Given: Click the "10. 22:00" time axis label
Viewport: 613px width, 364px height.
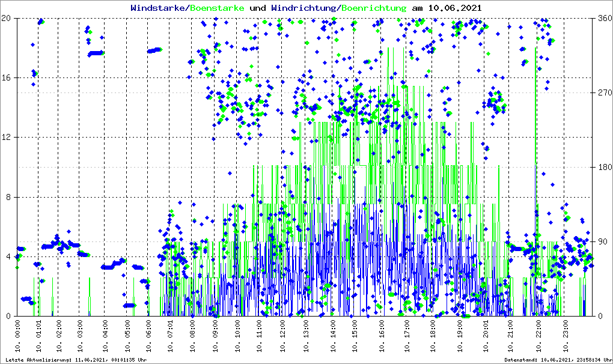Looking at the screenshot, I should point(538,336).
